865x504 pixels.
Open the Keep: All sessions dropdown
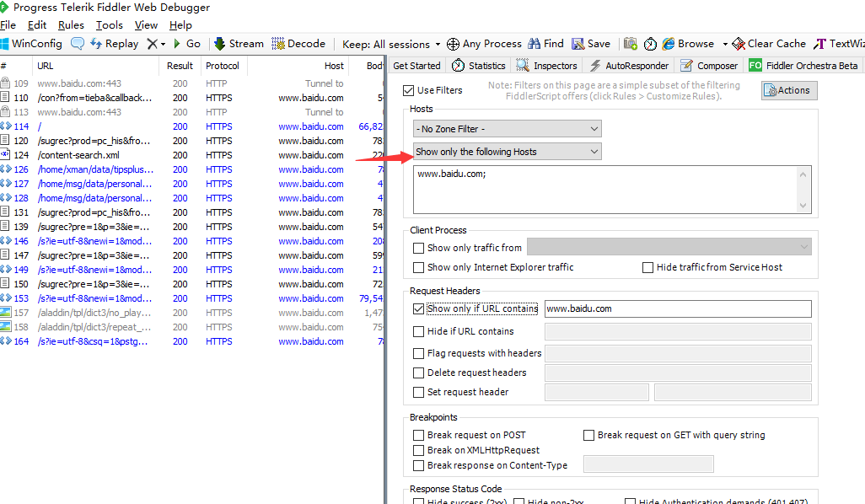coord(391,44)
